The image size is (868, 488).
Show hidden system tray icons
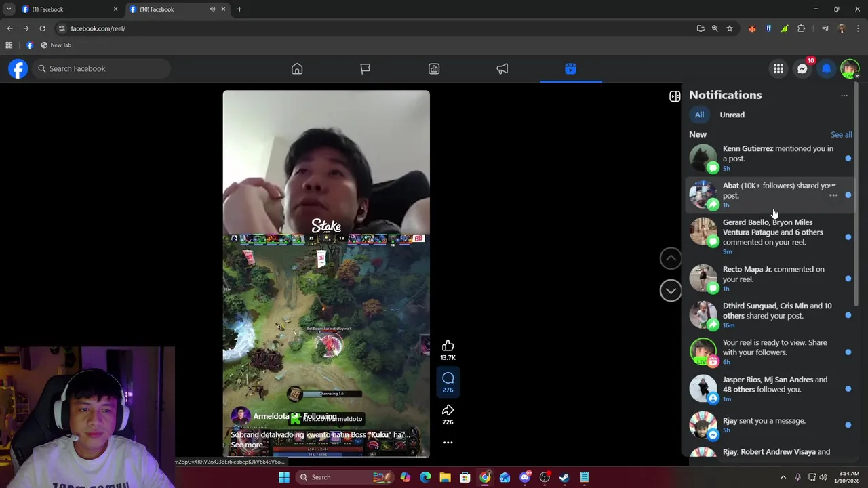[x=783, y=477]
